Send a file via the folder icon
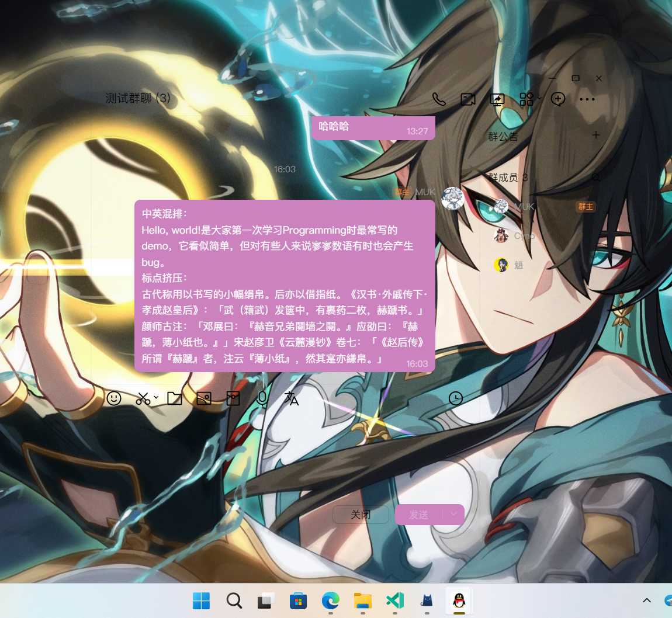Screen dimensions: 672x618 click(x=175, y=398)
